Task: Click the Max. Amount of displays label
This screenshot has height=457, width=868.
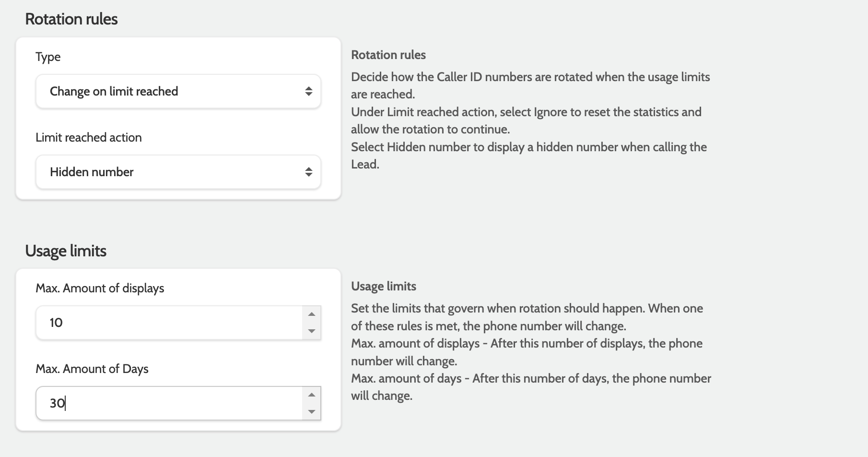Action: click(100, 288)
